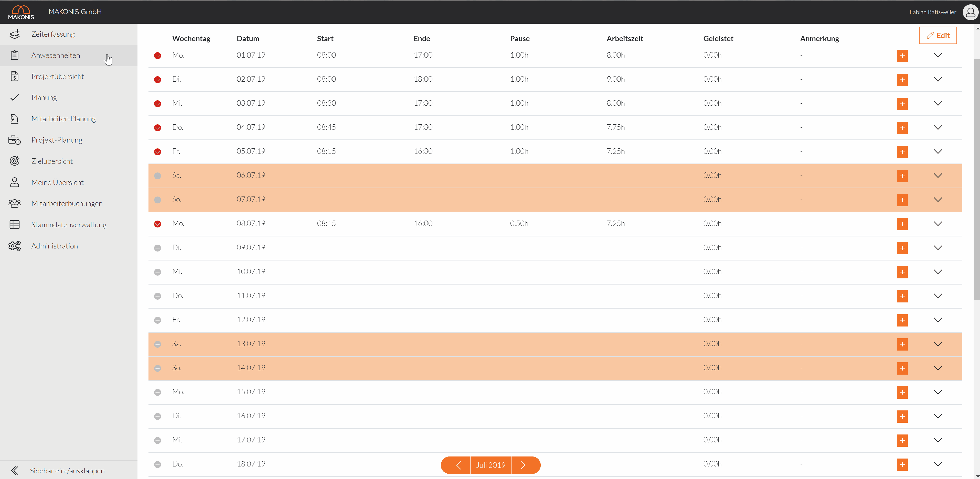Click the Stammdatenverwaltung table icon

tap(14, 224)
